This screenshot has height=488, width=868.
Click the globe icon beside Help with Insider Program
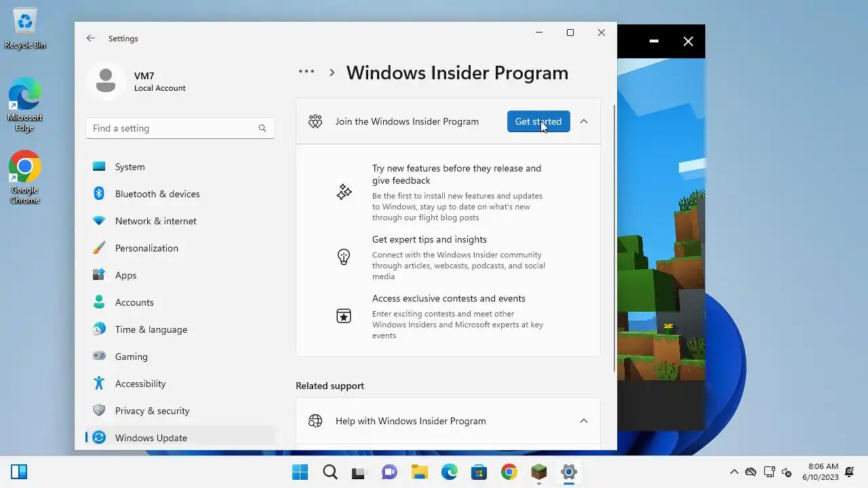coord(315,421)
